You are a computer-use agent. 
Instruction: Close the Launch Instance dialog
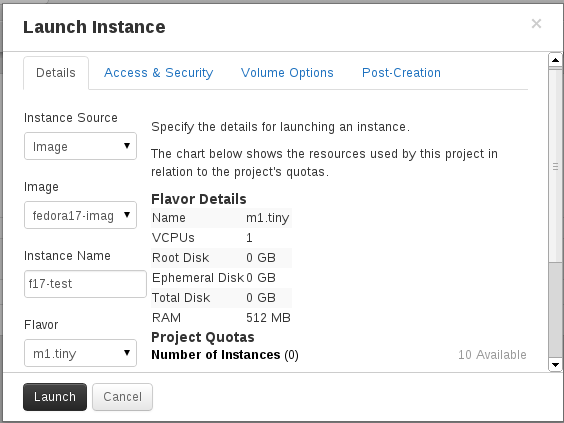pyautogui.click(x=536, y=24)
